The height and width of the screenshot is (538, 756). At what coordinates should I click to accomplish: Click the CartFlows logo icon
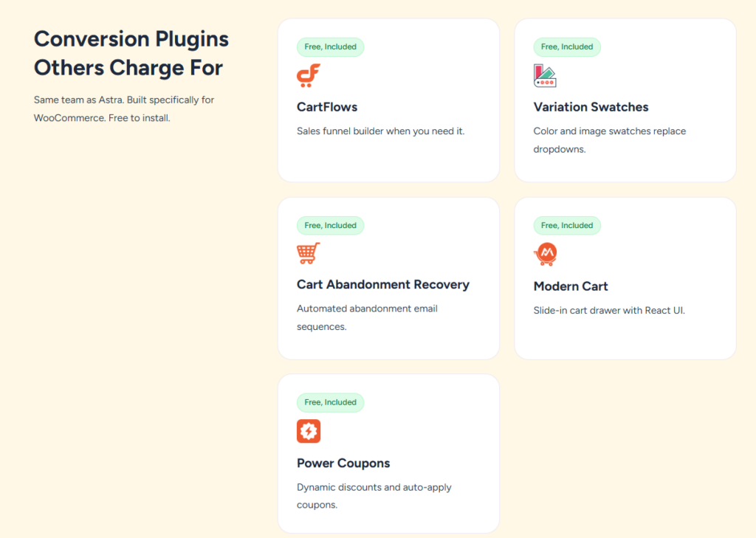309,76
